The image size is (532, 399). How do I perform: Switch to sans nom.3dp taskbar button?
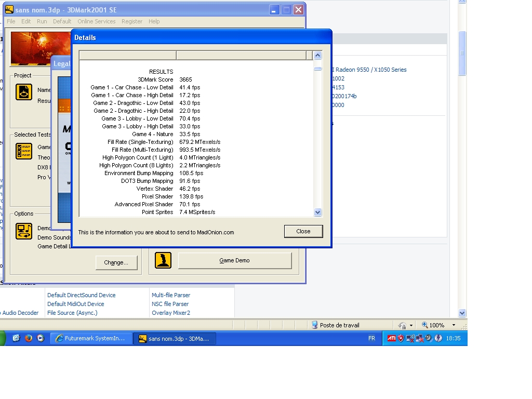[175, 338]
